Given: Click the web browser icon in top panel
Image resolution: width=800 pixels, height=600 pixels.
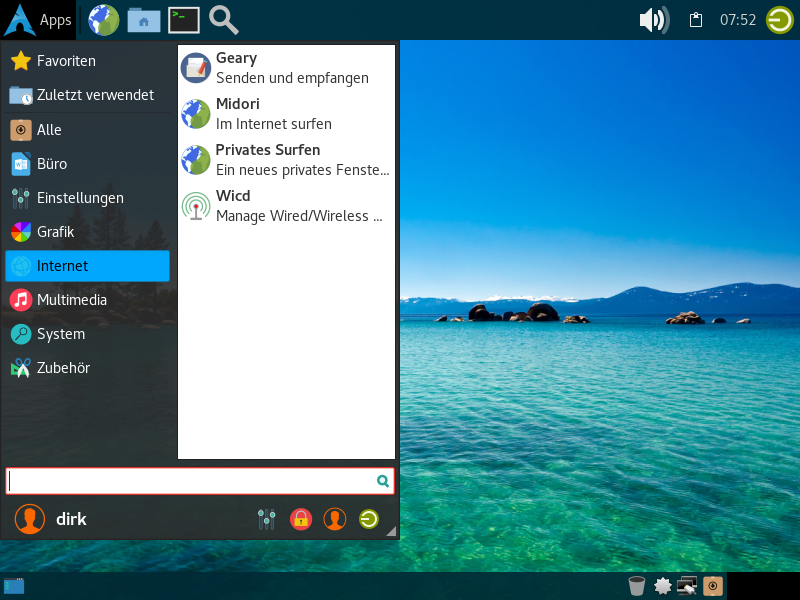Looking at the screenshot, I should [x=104, y=19].
